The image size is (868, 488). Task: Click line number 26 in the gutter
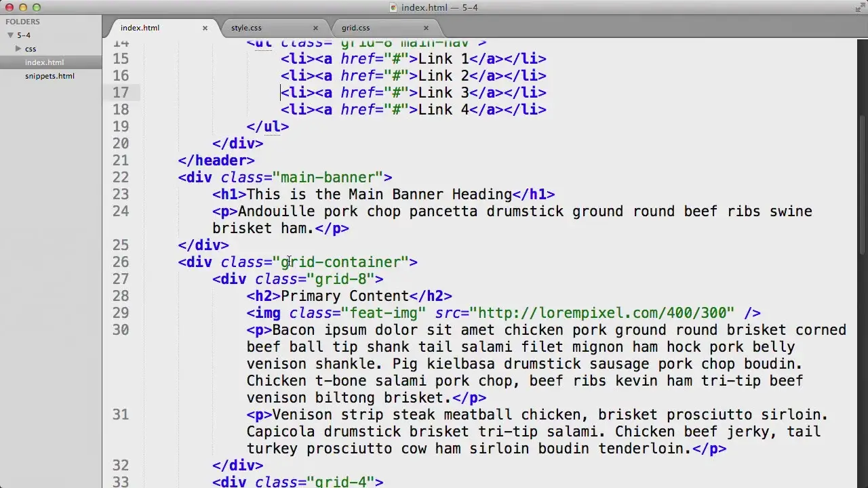pos(121,262)
